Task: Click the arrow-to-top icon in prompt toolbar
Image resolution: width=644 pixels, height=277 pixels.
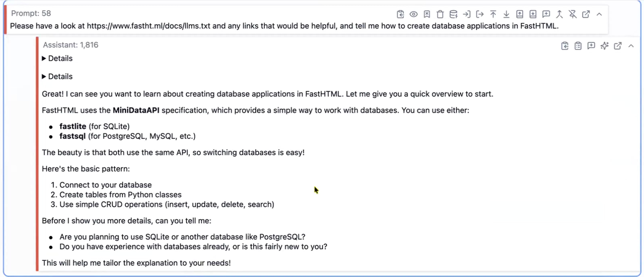Action: tap(493, 14)
